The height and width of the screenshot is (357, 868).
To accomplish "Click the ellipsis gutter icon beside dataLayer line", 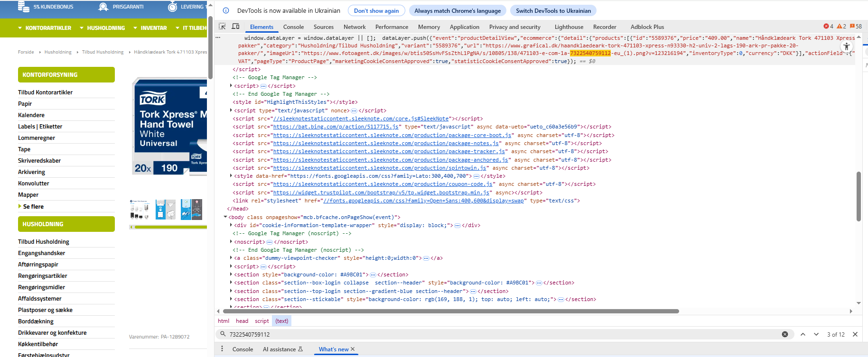I will point(218,37).
